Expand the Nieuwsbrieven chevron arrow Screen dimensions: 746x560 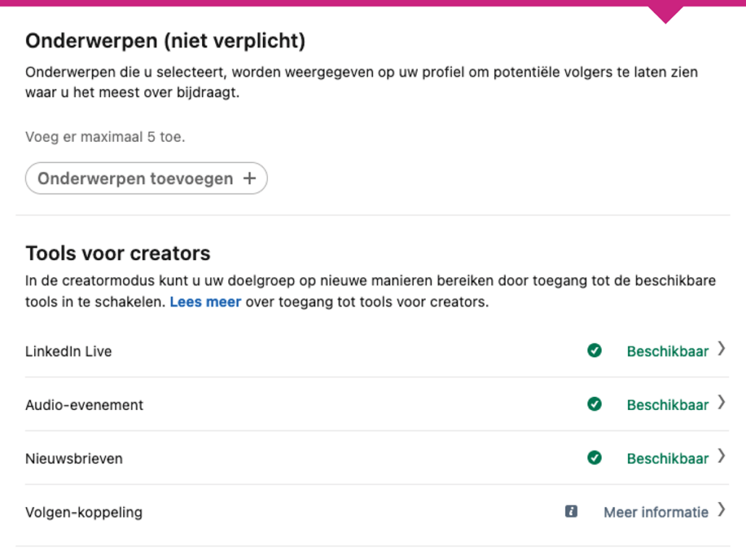coord(721,456)
